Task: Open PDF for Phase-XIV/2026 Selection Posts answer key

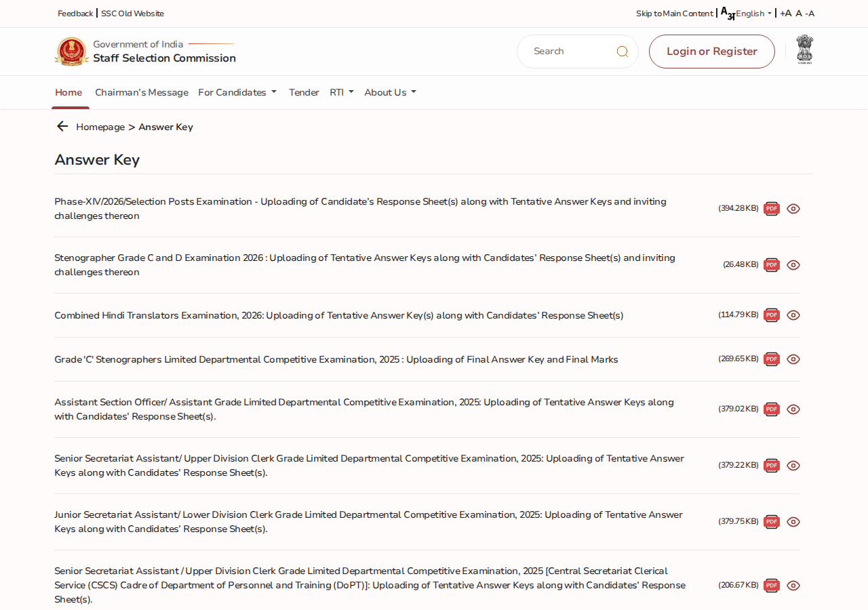Action: pos(772,209)
